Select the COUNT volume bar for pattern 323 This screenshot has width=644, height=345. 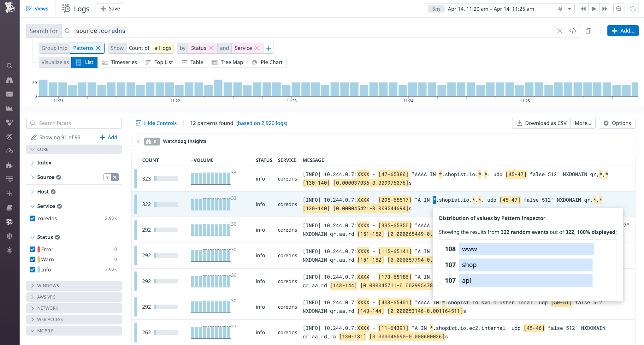pos(165,178)
